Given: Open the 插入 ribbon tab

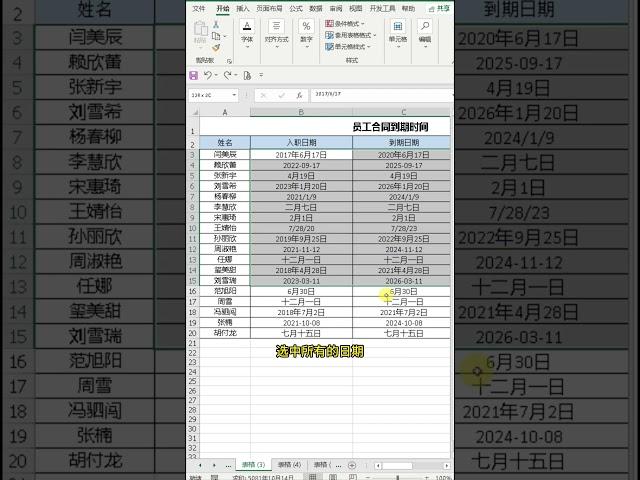Looking at the screenshot, I should [243, 8].
